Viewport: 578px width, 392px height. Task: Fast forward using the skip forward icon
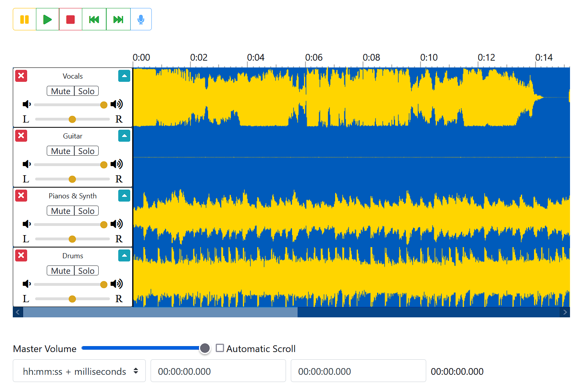tap(118, 19)
